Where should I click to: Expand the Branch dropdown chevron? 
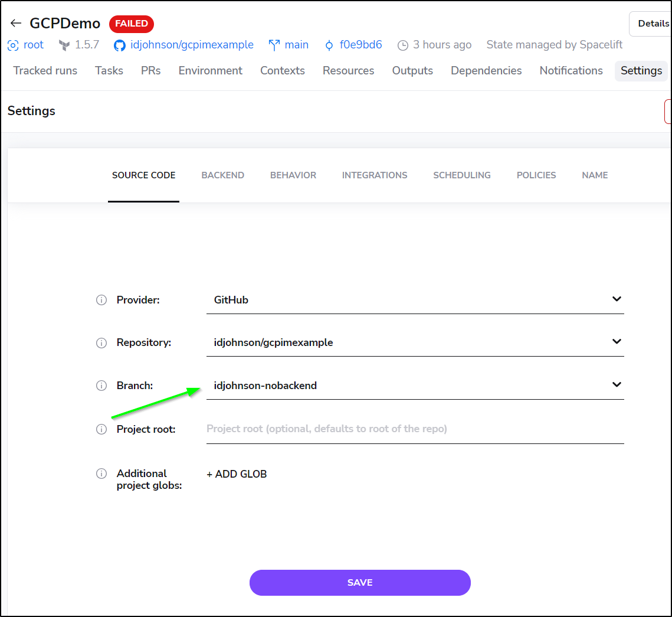(617, 384)
